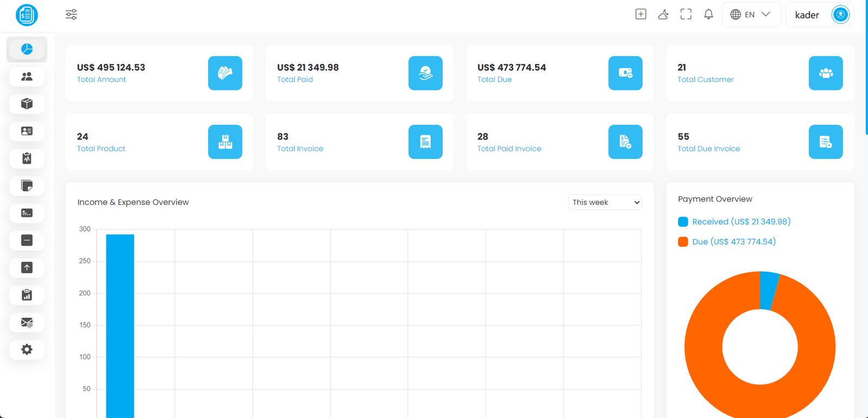The image size is (868, 418).
Task: Click the plus square quick-add icon
Action: tap(641, 15)
